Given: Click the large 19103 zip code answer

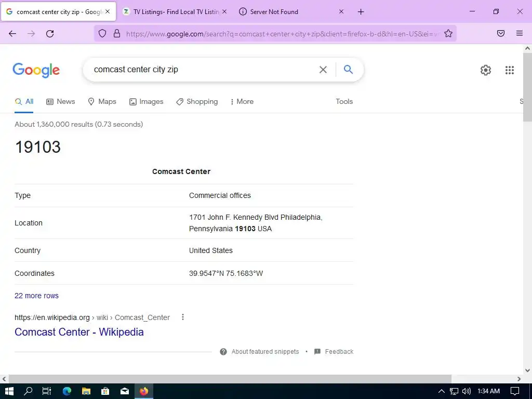Looking at the screenshot, I should tap(37, 147).
